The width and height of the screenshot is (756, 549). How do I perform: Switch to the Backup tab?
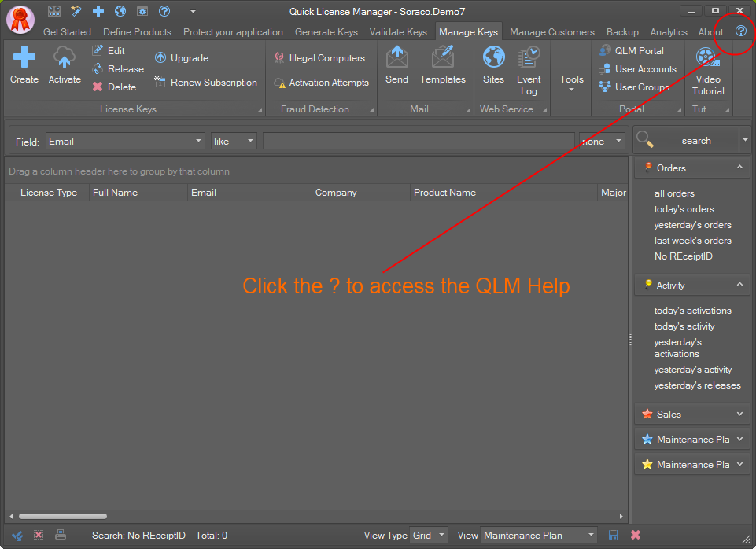tap(622, 31)
